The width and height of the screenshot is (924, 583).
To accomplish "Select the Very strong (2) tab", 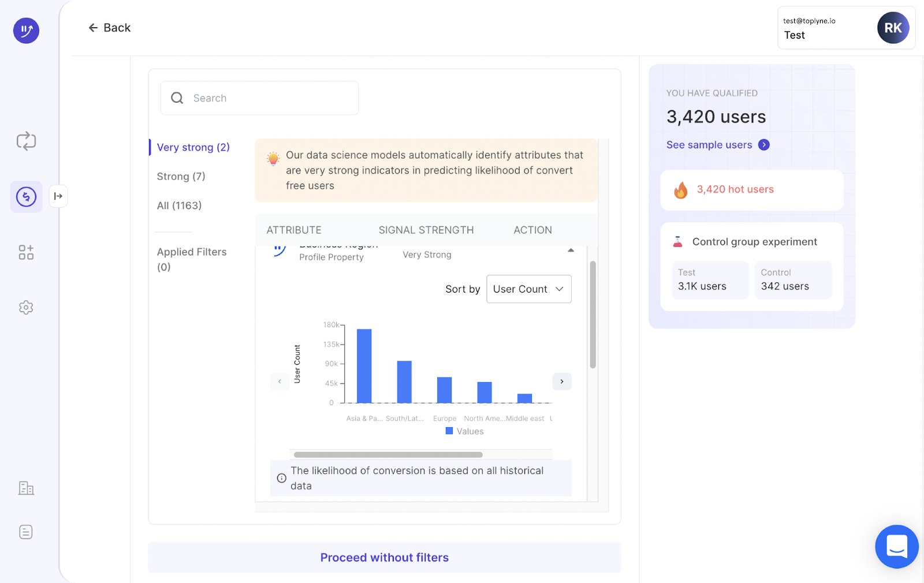I will pos(193,148).
